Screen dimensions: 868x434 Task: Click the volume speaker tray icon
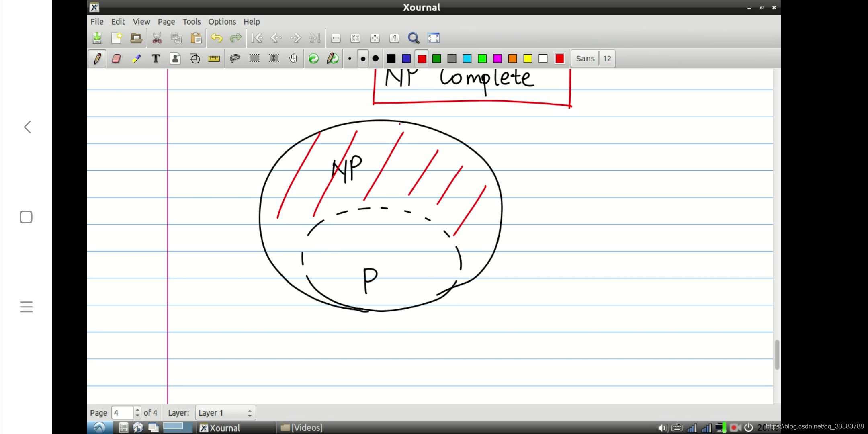[662, 428]
